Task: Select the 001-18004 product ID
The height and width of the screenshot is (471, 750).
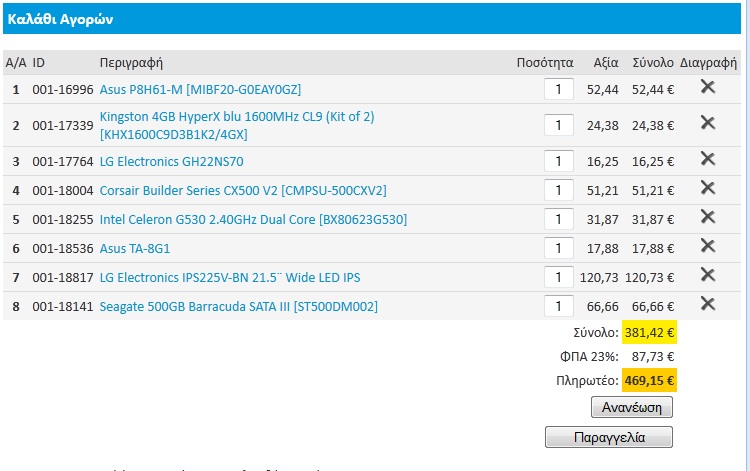Action: click(x=63, y=190)
